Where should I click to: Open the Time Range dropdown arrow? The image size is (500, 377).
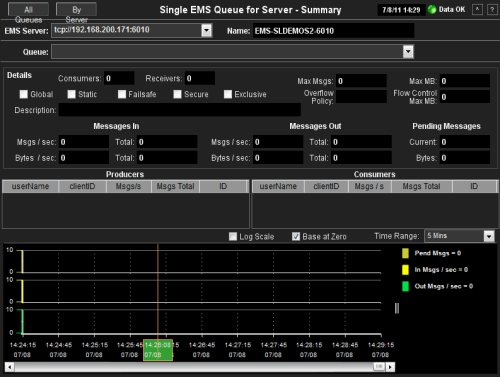[x=489, y=236]
